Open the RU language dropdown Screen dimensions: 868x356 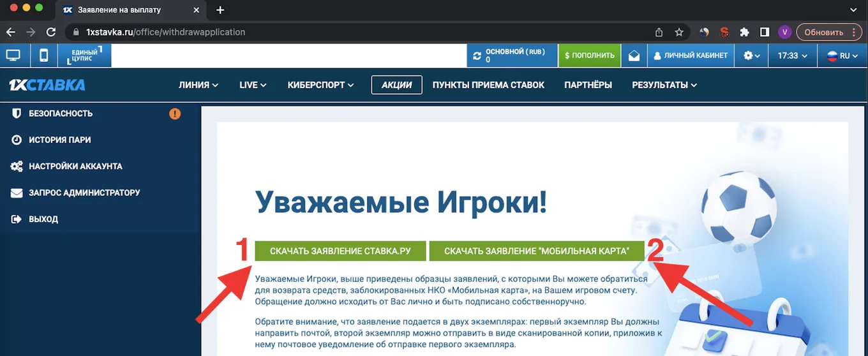point(842,56)
